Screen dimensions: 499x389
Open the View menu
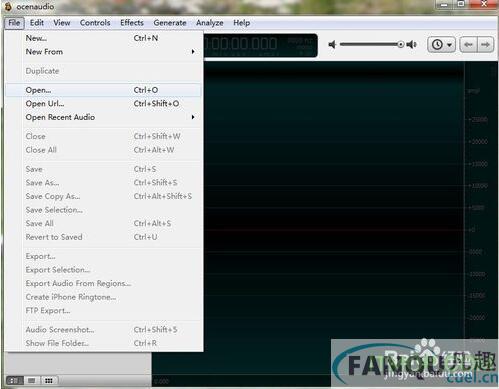pyautogui.click(x=62, y=23)
